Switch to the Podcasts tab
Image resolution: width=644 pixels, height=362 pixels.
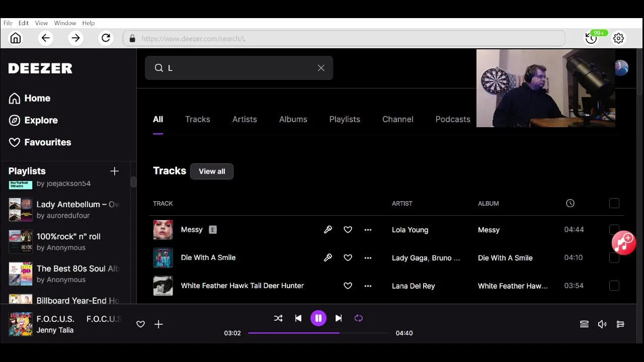coord(453,119)
